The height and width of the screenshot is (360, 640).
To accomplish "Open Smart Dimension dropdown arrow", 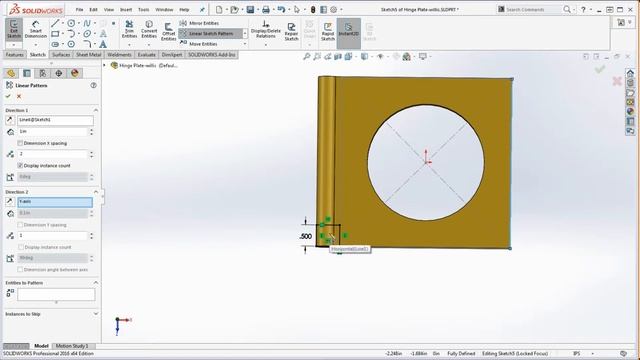I will (x=36, y=44).
